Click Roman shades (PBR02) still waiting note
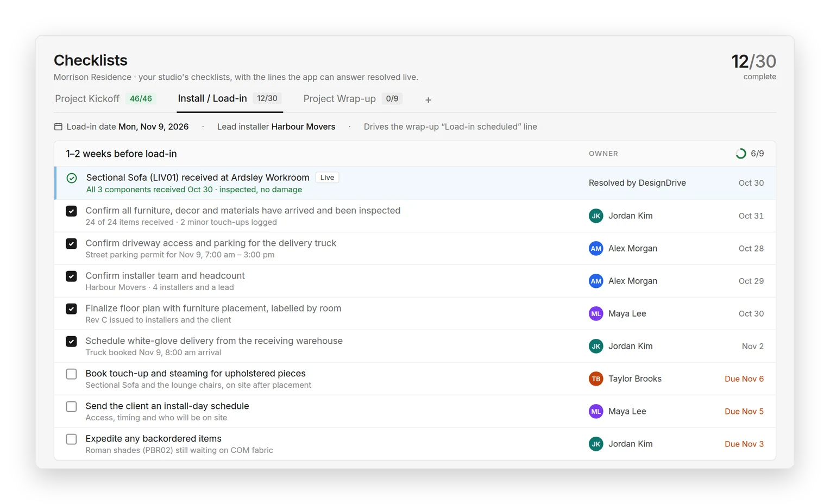 (179, 450)
